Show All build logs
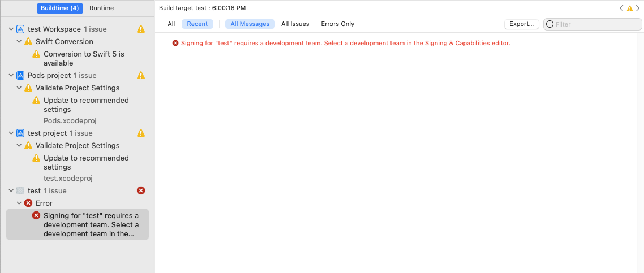 (x=171, y=24)
